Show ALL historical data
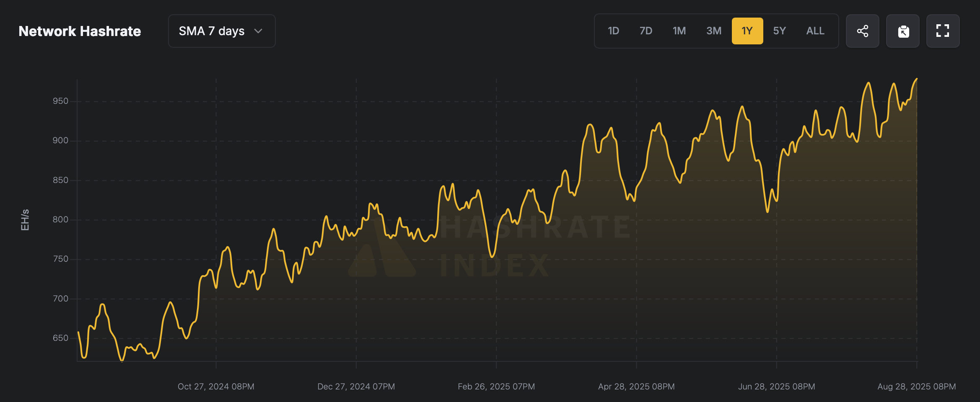Viewport: 980px width, 402px height. pos(815,31)
